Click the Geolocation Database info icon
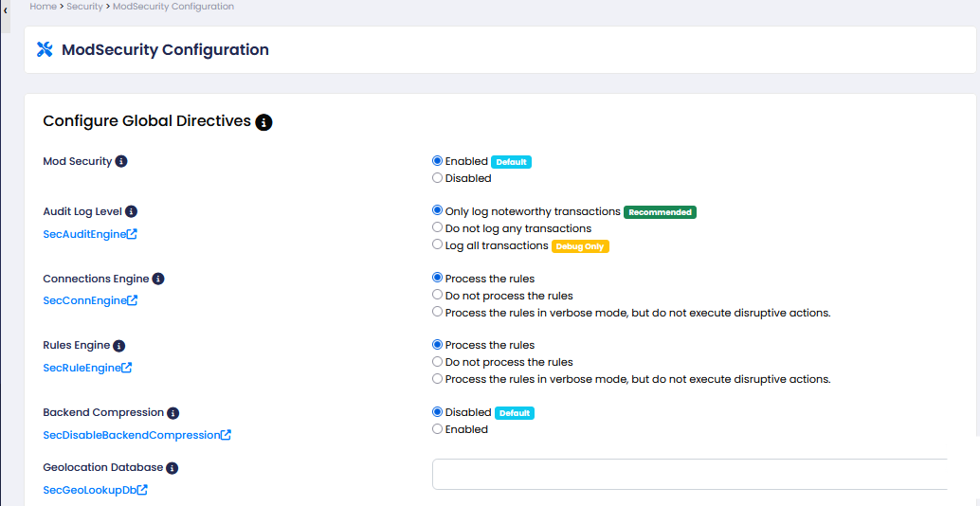980x506 pixels. 172,468
